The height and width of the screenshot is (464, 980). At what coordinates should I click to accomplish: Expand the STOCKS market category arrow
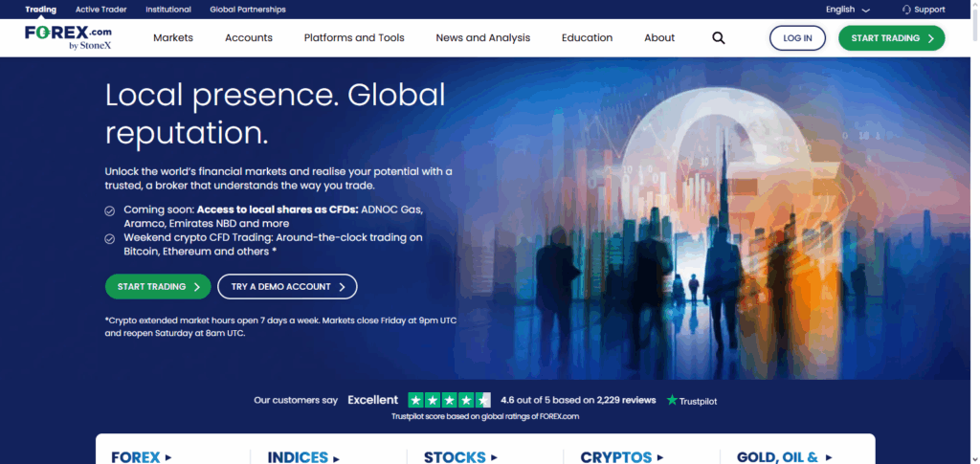493,457
